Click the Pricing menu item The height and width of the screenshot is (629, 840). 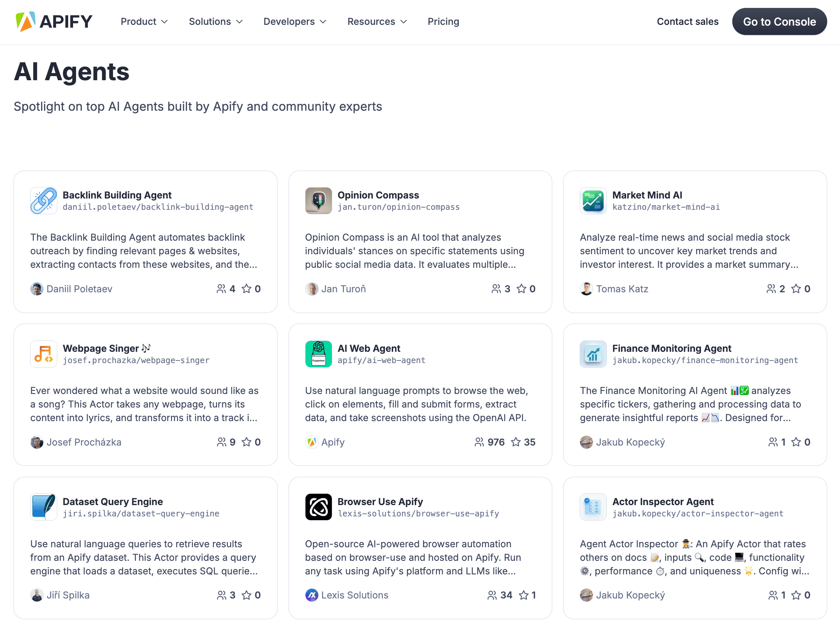pos(443,21)
